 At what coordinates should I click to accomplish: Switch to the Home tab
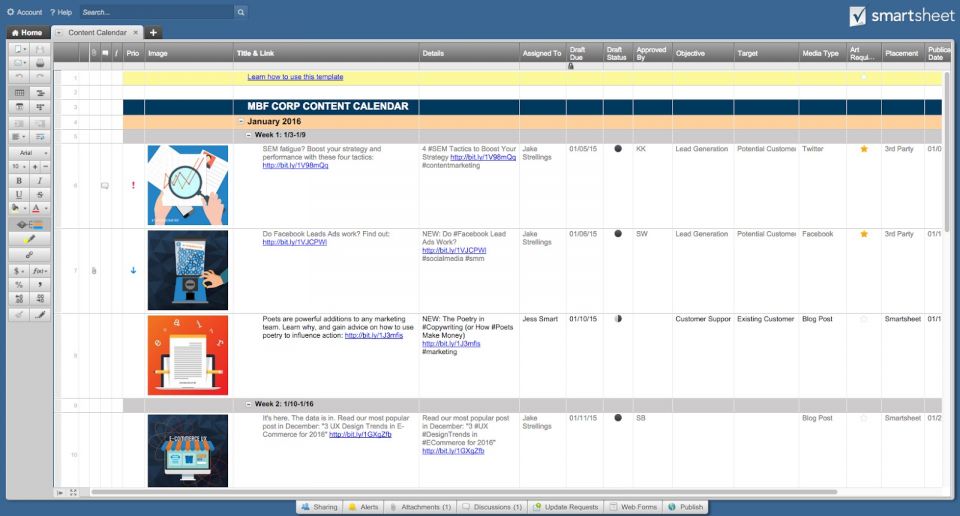pyautogui.click(x=26, y=33)
